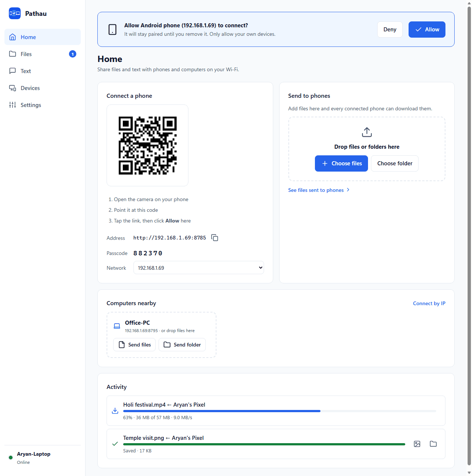Click the Saved · 17 KB status text
472x476 pixels.
[x=137, y=451]
